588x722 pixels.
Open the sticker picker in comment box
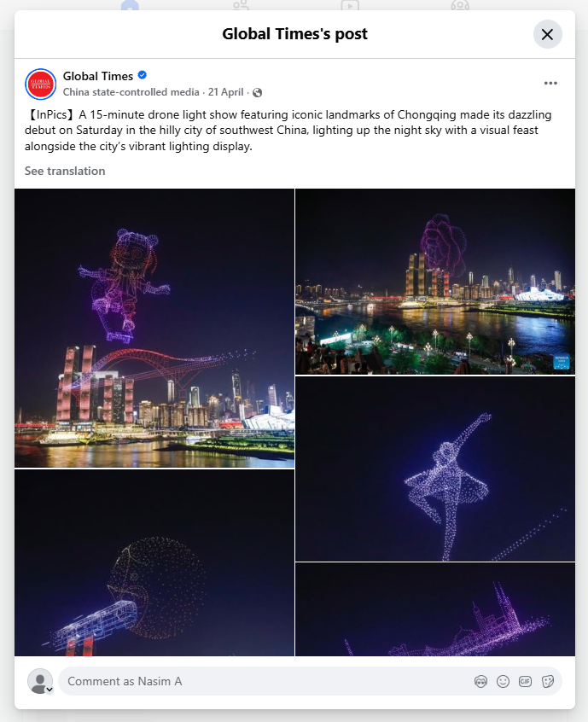(x=548, y=682)
